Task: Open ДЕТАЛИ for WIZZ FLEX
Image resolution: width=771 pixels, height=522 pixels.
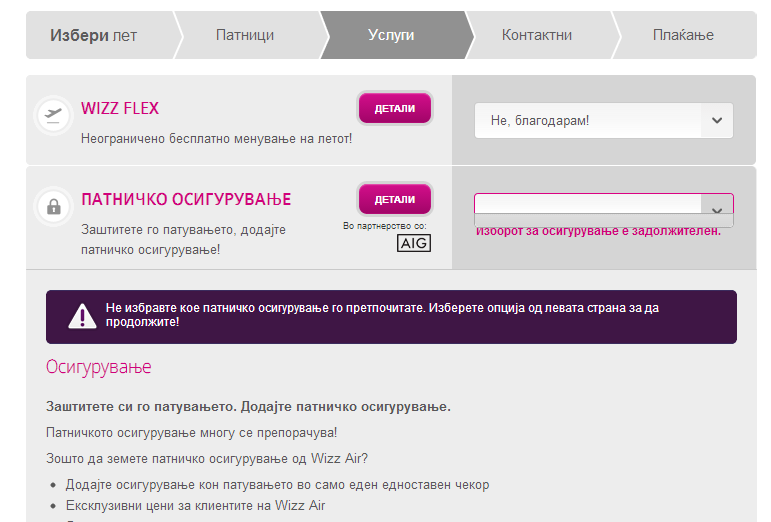Action: 395,108
